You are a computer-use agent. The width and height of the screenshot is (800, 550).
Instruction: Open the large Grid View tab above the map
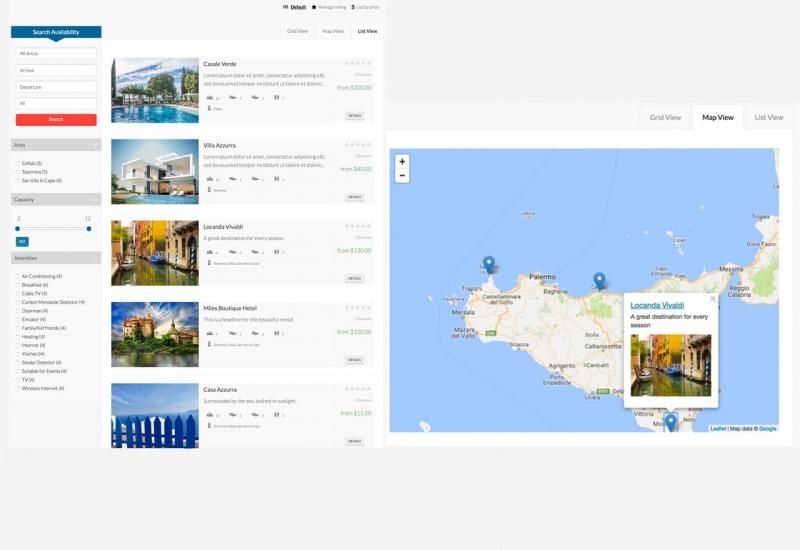[x=665, y=117]
